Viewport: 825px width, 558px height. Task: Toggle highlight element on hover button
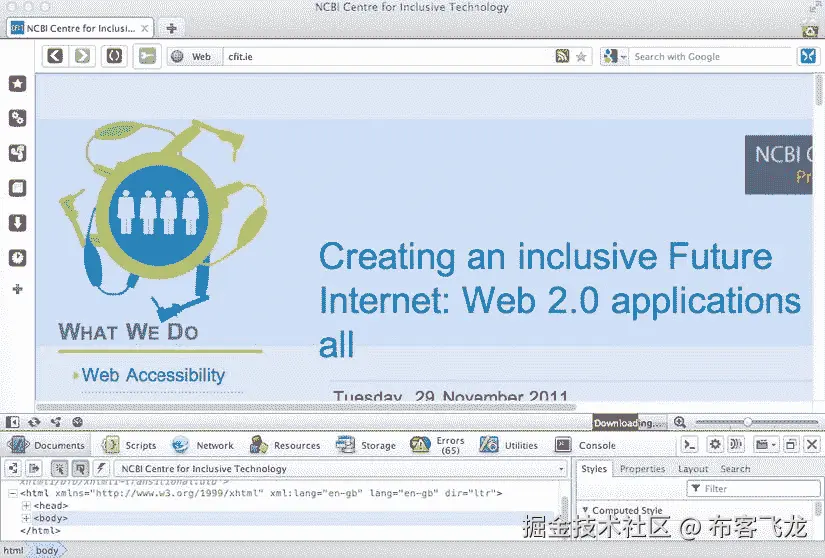80,468
